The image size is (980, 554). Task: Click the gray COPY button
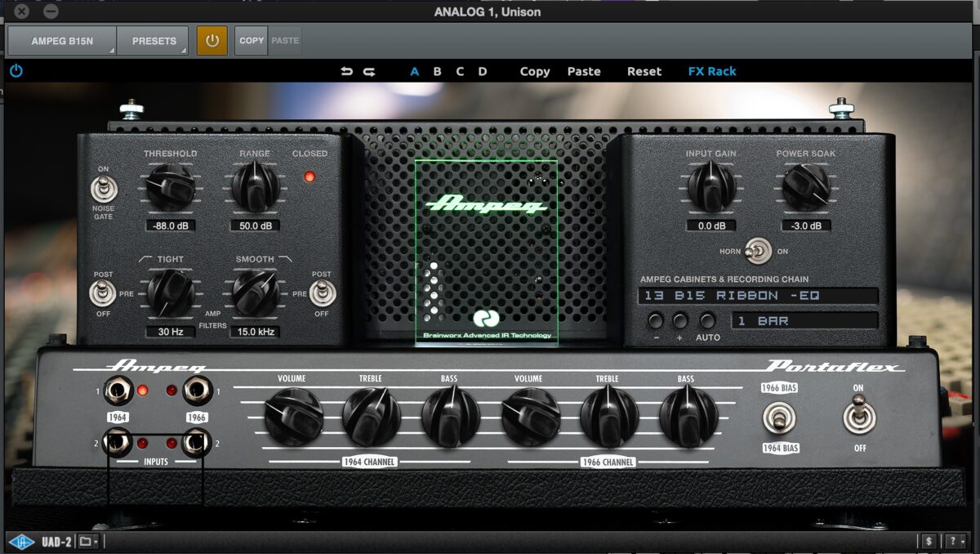click(x=252, y=40)
